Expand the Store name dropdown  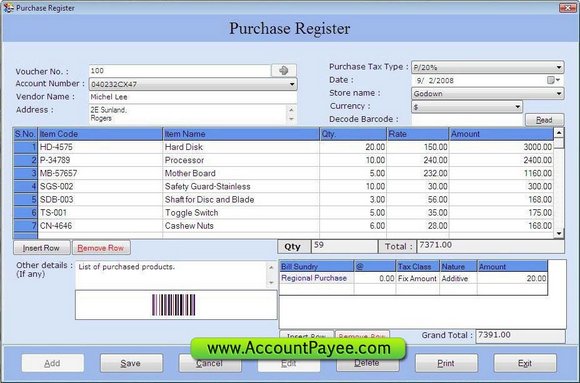pyautogui.click(x=559, y=94)
